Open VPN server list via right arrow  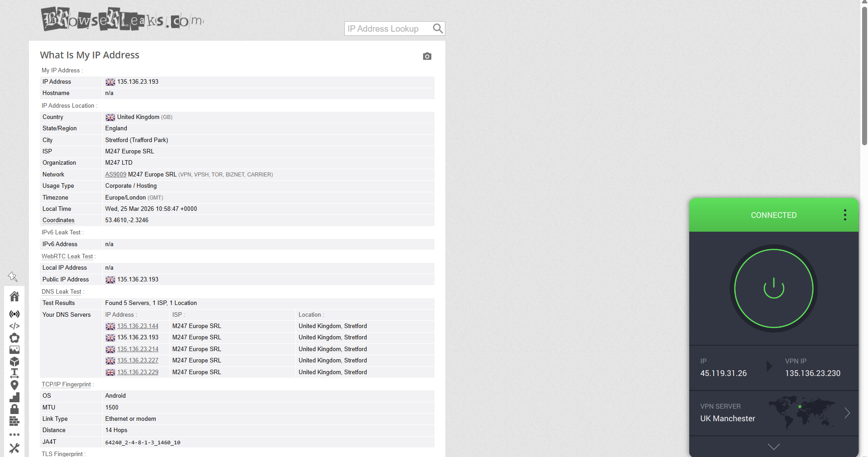tap(848, 413)
